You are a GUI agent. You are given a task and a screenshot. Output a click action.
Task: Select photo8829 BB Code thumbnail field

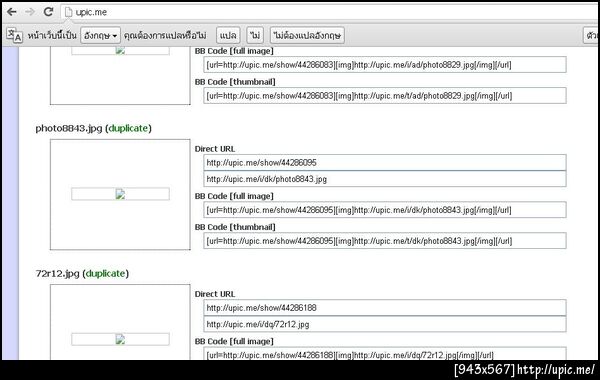tap(385, 96)
